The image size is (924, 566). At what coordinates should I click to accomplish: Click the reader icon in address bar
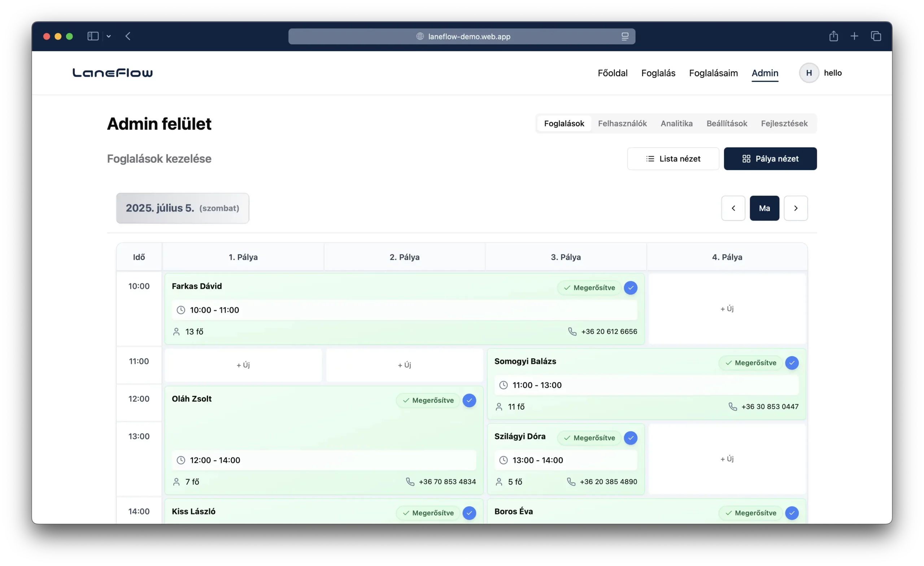pos(625,36)
